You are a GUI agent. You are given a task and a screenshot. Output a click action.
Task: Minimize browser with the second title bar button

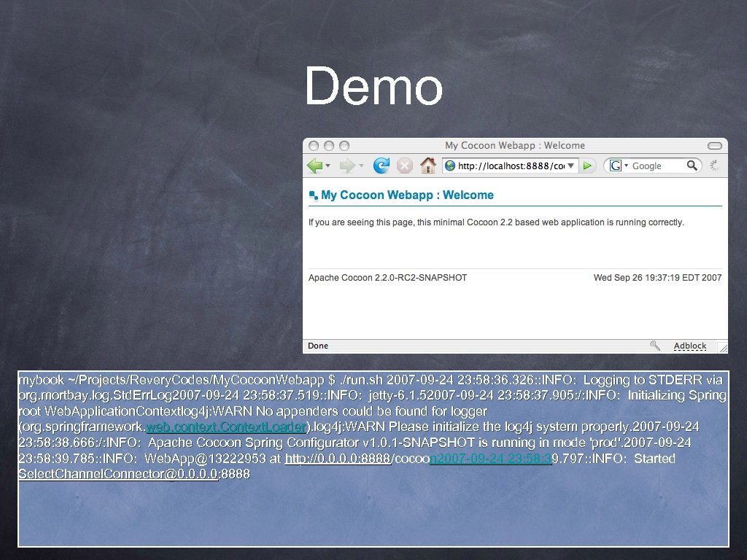pyautogui.click(x=329, y=146)
